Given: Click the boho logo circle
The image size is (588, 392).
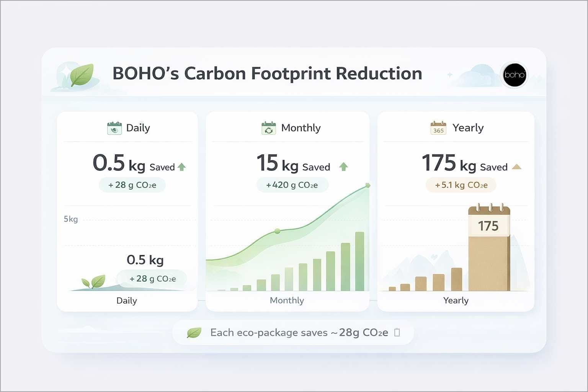Looking at the screenshot, I should tap(514, 75).
